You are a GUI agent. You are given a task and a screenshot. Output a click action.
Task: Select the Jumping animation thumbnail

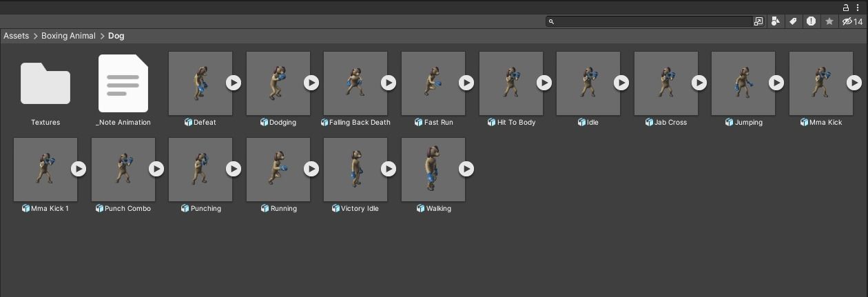[x=743, y=83]
